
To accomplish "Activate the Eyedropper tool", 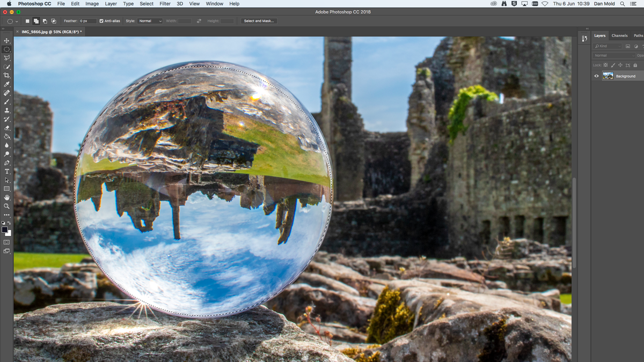I will [x=7, y=83].
